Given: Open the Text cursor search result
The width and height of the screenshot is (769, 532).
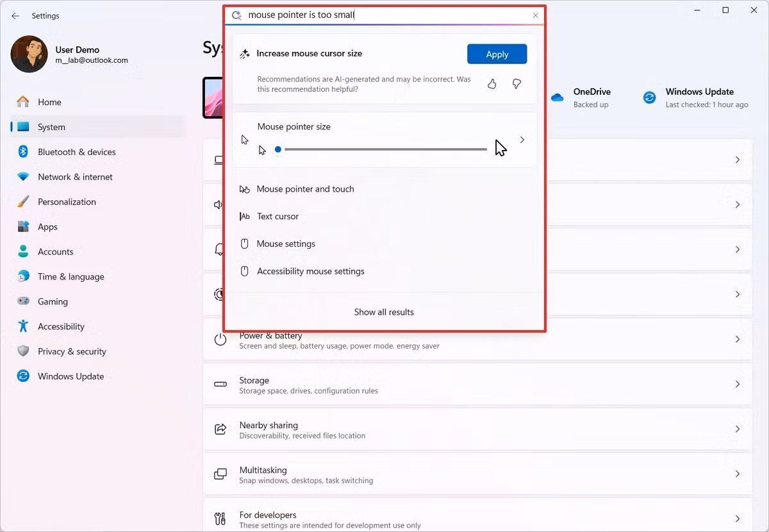Looking at the screenshot, I should (277, 216).
